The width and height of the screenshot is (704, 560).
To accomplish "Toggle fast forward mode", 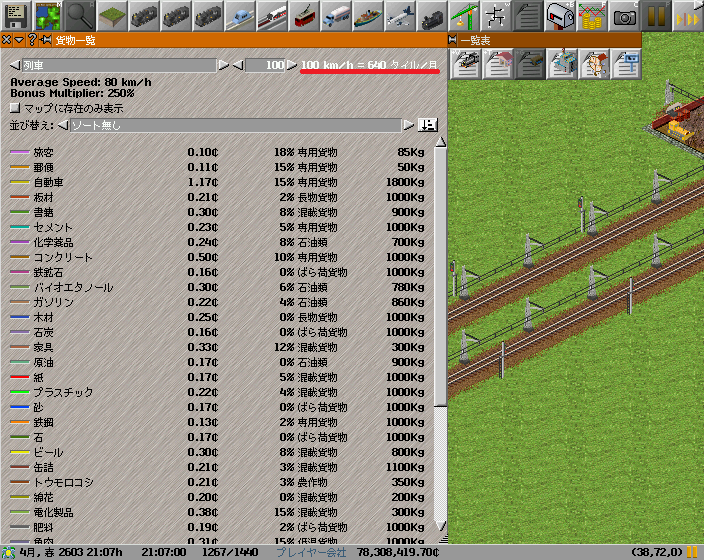I will click(x=688, y=16).
